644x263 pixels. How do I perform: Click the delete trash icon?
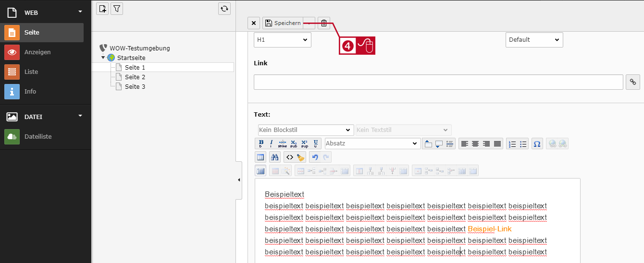click(324, 23)
